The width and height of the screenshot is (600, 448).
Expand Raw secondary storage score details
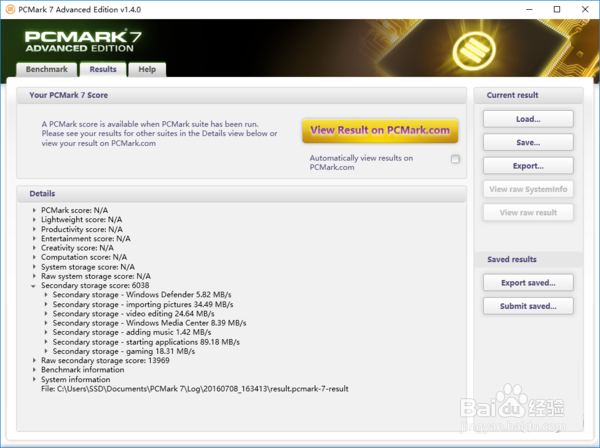pyautogui.click(x=34, y=360)
